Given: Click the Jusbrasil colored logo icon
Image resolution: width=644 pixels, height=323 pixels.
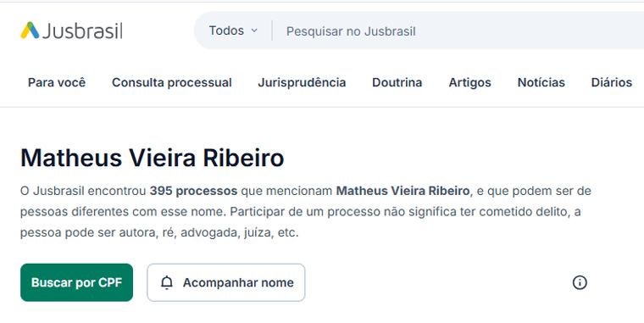Looking at the screenshot, I should 30,31.
